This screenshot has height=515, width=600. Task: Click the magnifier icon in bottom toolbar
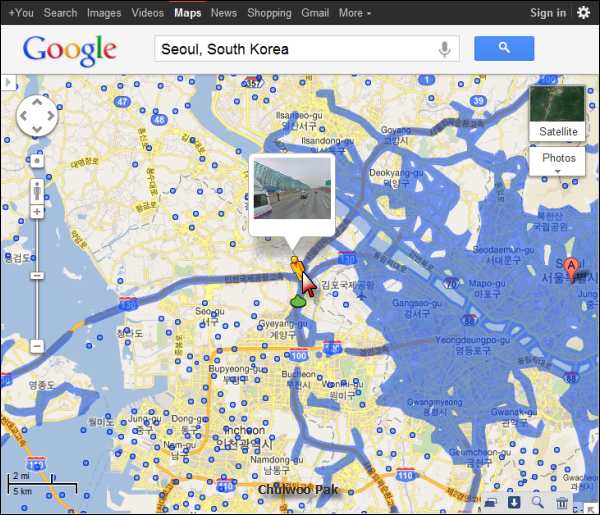(x=538, y=502)
